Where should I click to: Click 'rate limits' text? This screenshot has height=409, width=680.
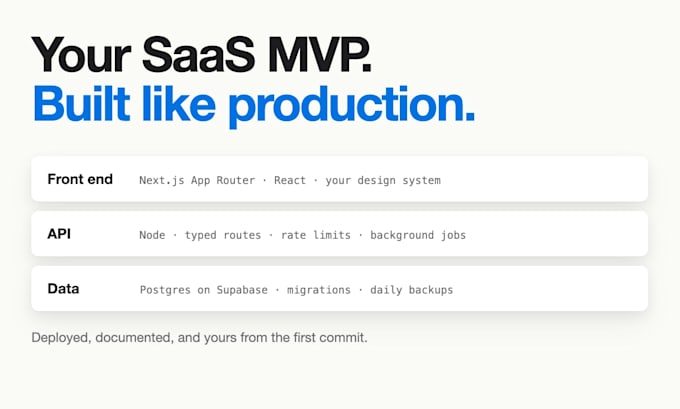(316, 235)
